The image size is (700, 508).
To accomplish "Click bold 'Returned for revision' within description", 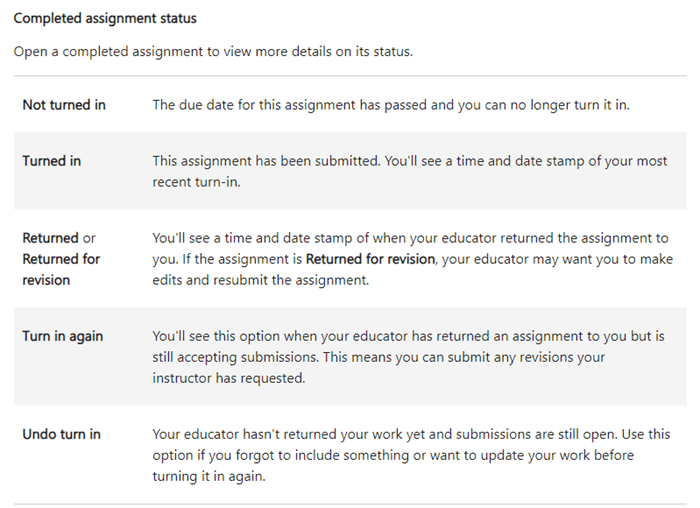I will 370,259.
